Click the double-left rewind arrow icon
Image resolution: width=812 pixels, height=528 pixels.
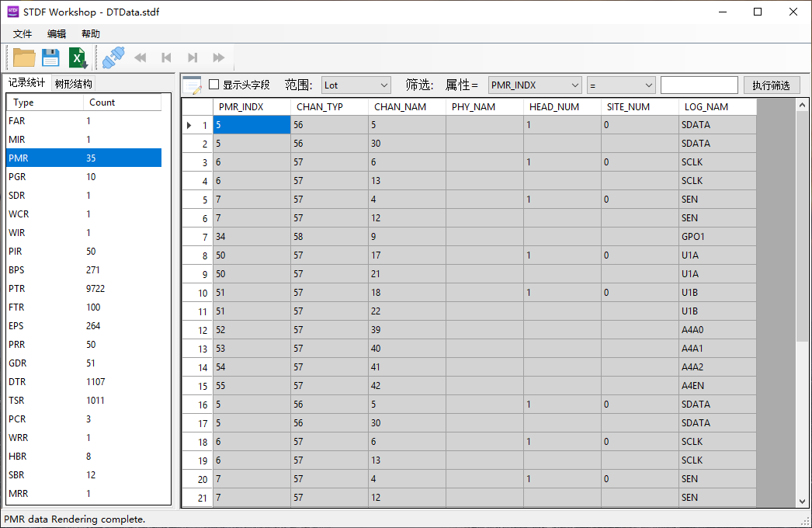pyautogui.click(x=141, y=57)
